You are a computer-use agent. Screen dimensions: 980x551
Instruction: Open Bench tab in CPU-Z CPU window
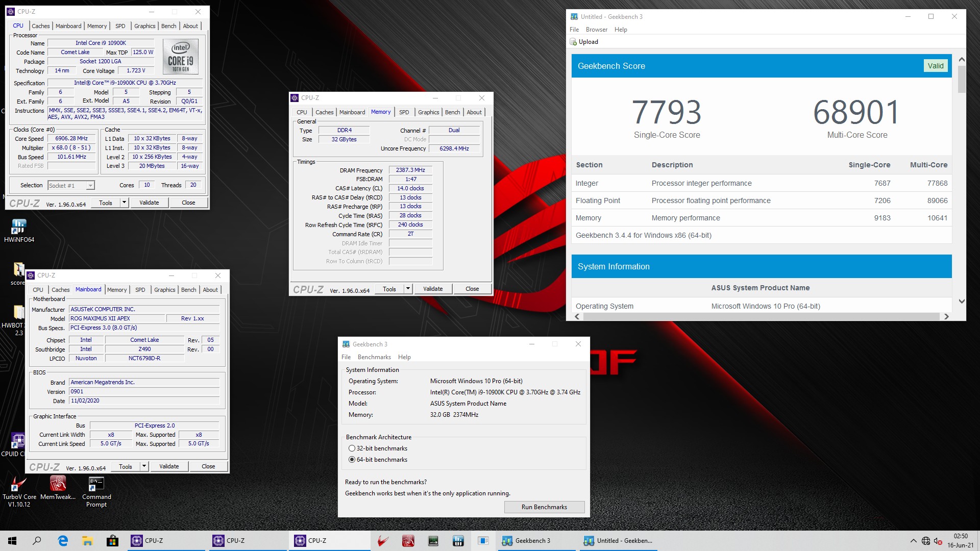coord(169,26)
